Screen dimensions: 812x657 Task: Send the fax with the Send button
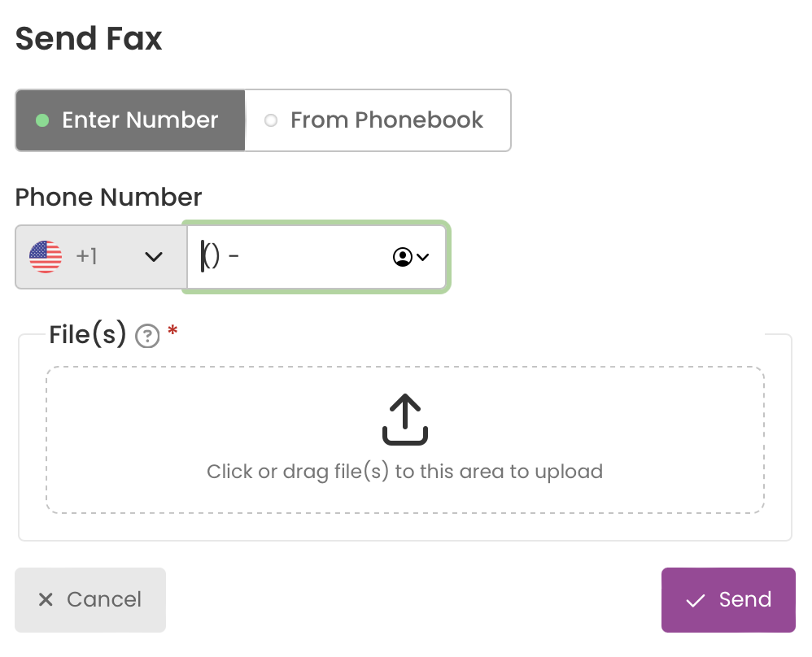(x=728, y=600)
